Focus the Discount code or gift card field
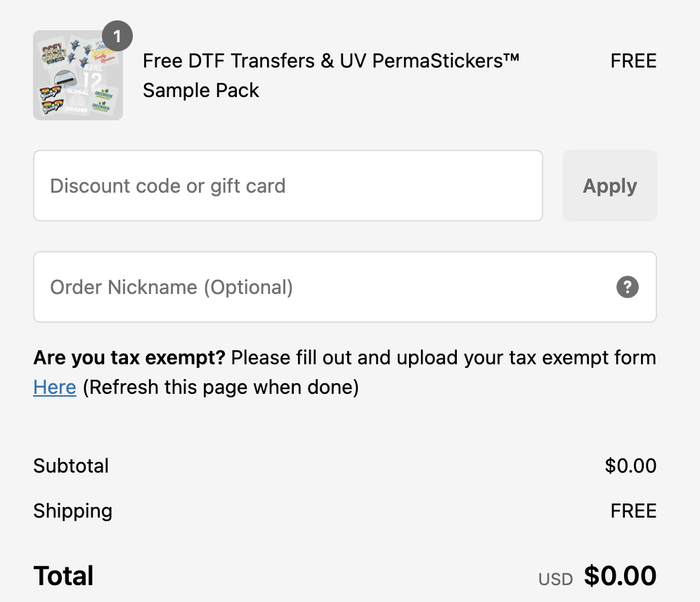The image size is (700, 602). [x=288, y=186]
